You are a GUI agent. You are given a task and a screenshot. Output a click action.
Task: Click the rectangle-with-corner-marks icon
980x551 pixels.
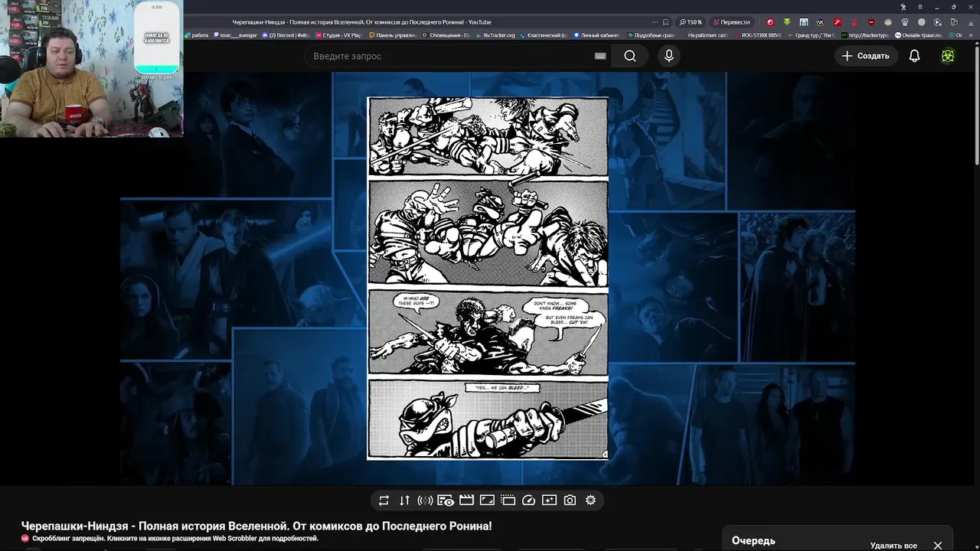tap(487, 500)
